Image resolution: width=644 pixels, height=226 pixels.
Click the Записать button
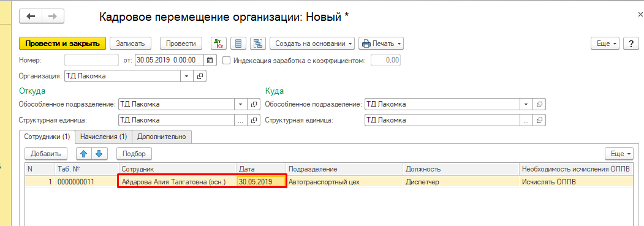click(130, 43)
